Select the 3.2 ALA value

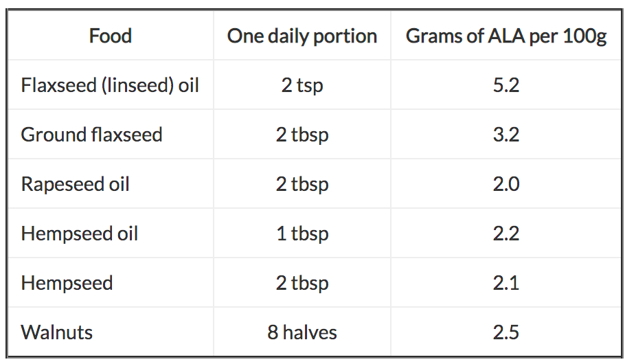pyautogui.click(x=506, y=135)
